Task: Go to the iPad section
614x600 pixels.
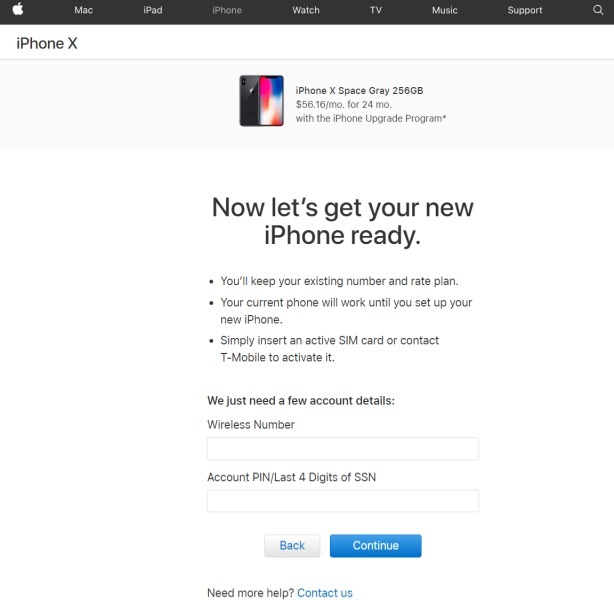Action: tap(152, 10)
